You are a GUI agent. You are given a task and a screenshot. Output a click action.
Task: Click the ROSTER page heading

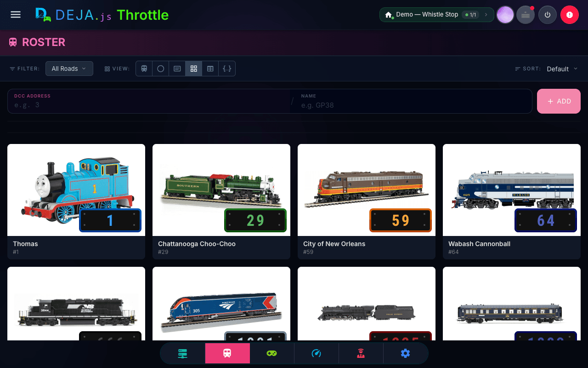[44, 42]
